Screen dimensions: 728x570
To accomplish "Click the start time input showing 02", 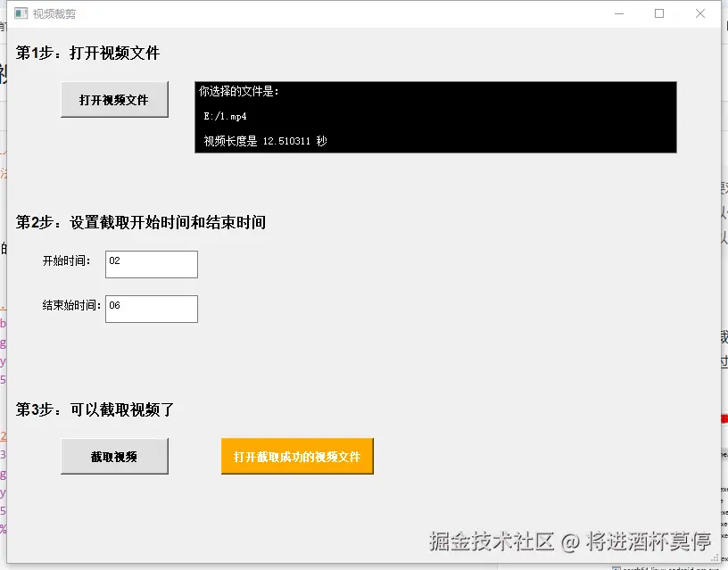I will tap(151, 264).
